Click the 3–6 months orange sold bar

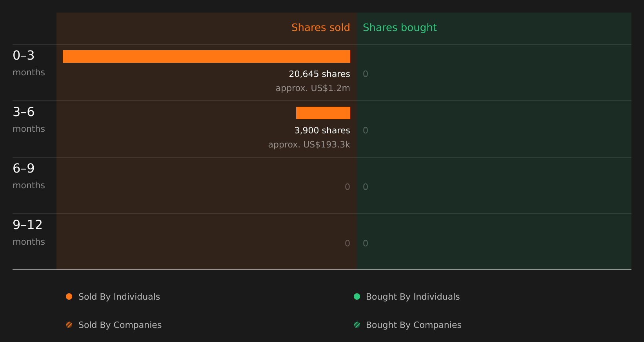pyautogui.click(x=323, y=113)
